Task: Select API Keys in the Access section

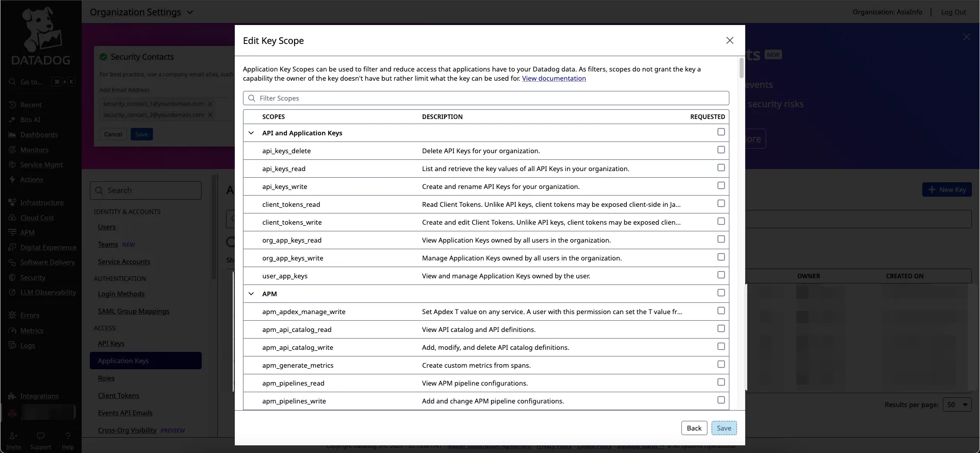Action: pos(111,344)
